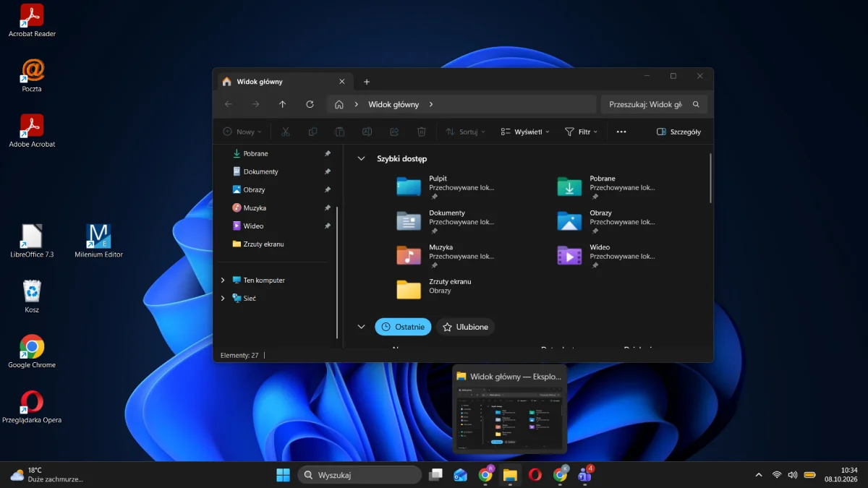The image size is (868, 488).
Task: Click the Wyszukaj taskbar search box
Action: click(x=359, y=475)
